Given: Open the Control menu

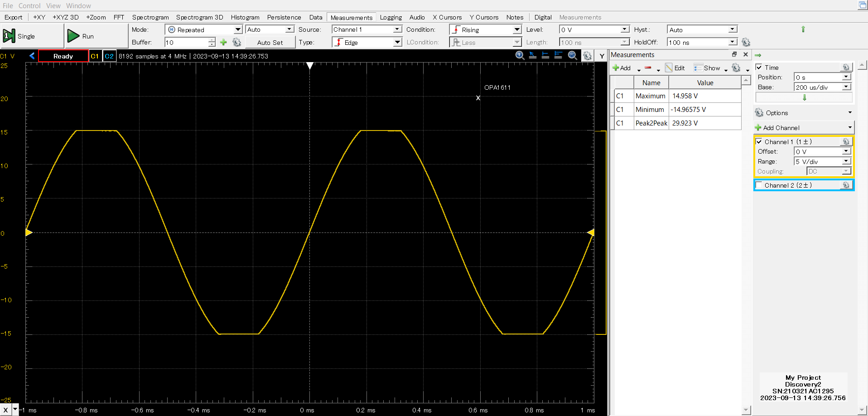Looking at the screenshot, I should [x=29, y=5].
